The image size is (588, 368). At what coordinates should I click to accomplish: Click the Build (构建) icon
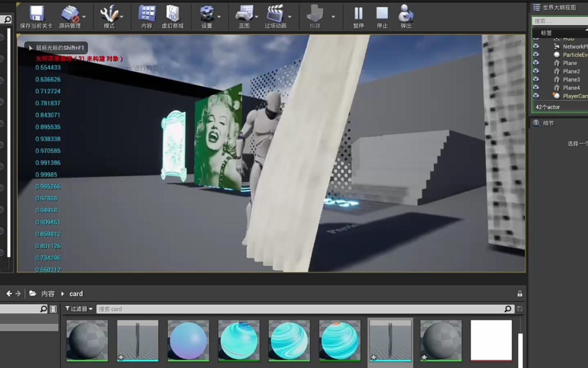pos(315,14)
